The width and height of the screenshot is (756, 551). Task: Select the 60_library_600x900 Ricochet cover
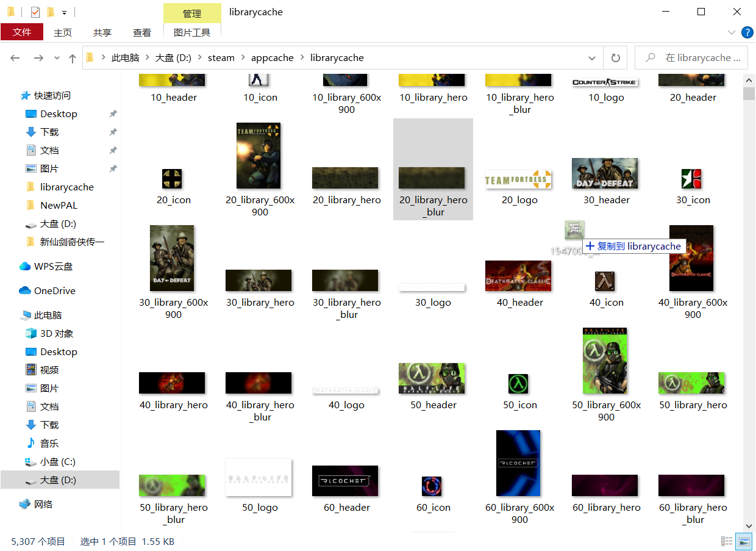point(518,463)
